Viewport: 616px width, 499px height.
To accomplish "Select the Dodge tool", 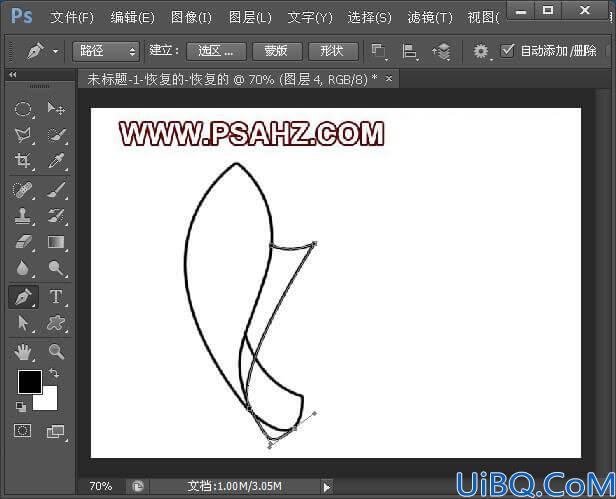I will [x=56, y=268].
